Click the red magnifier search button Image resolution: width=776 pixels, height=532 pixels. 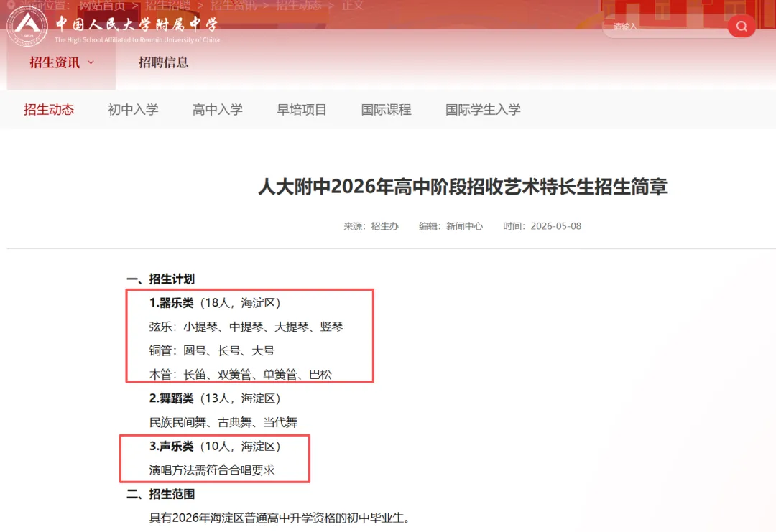click(x=742, y=26)
